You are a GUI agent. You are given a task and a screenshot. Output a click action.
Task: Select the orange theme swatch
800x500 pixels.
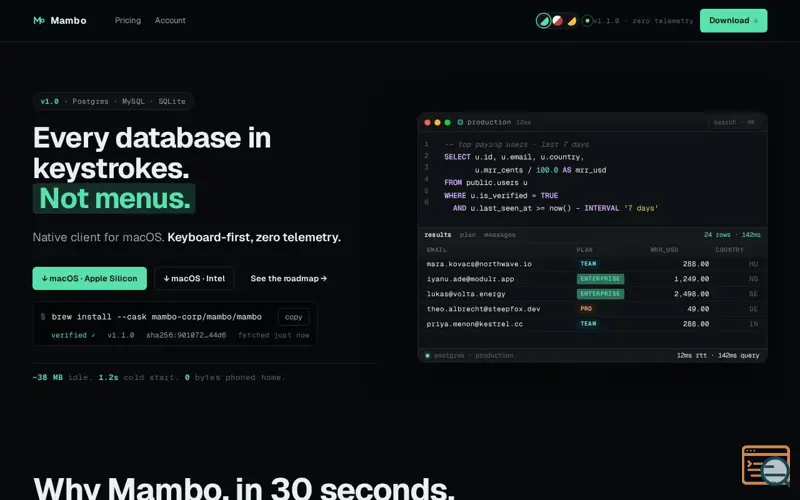pos(572,21)
